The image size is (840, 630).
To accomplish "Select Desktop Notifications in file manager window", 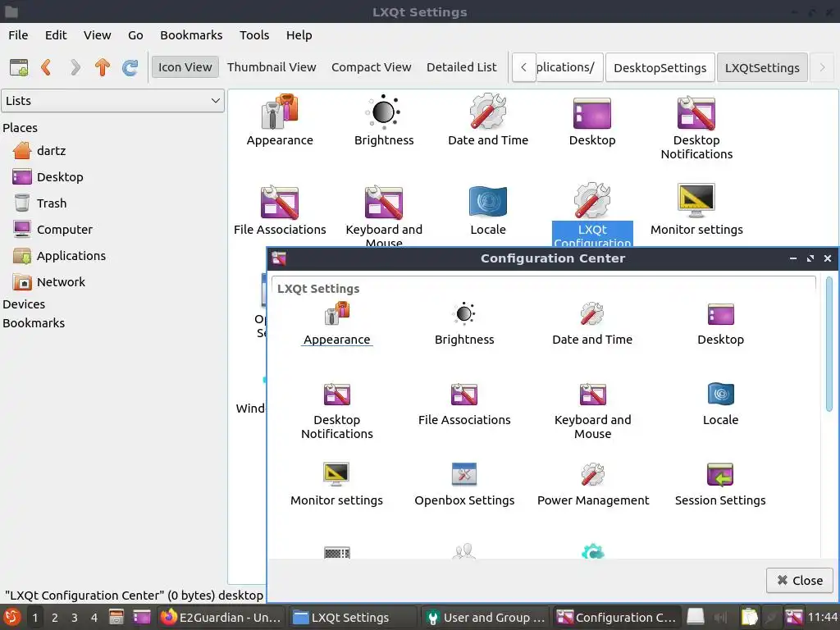I will tap(696, 127).
